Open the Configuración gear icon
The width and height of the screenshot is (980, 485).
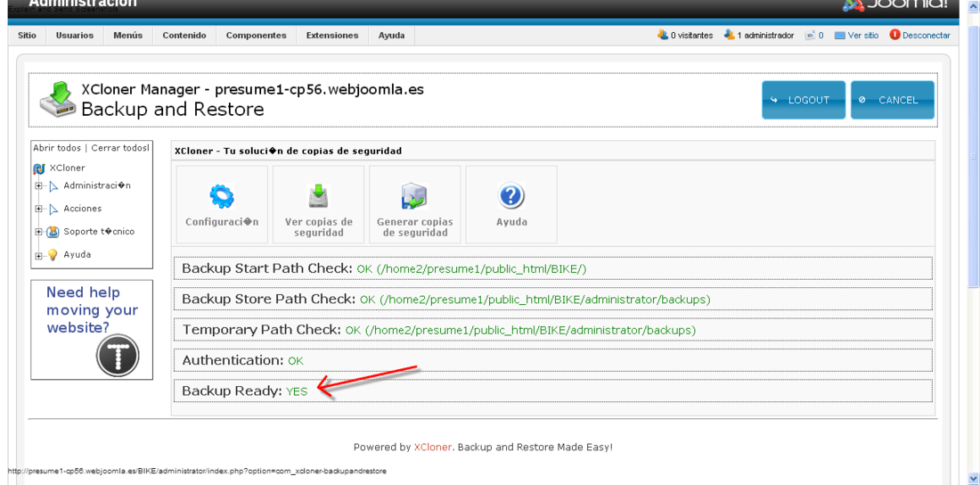tap(221, 196)
